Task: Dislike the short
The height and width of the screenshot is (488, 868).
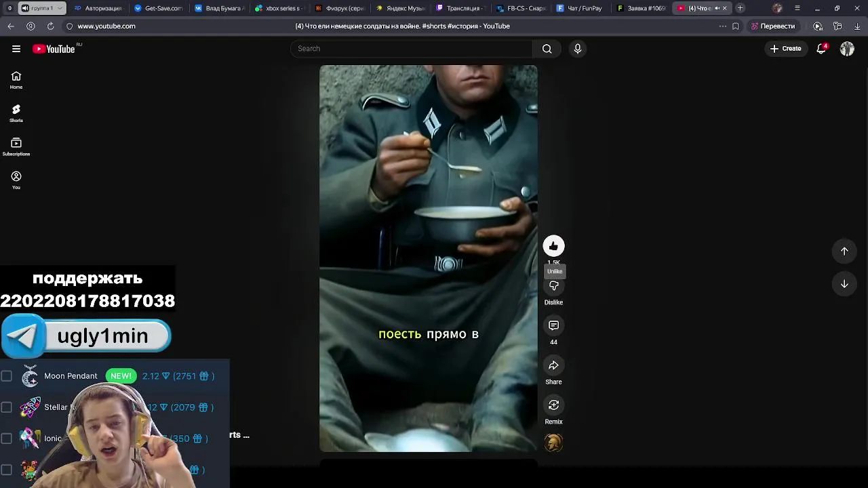Action: click(553, 286)
